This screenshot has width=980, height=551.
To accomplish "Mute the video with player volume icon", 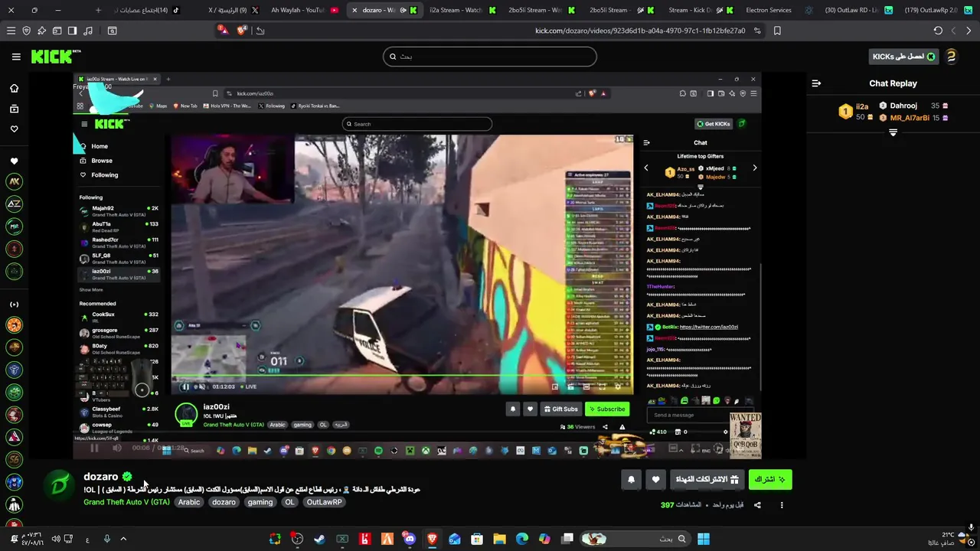I will coord(117,448).
